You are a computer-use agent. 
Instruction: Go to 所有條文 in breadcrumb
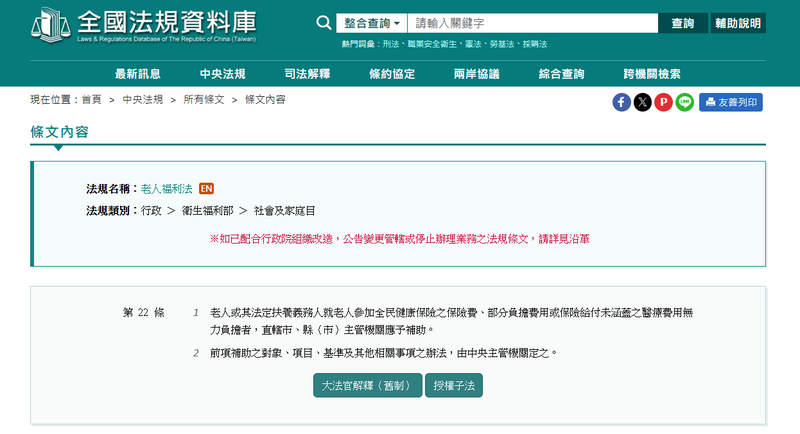[204, 99]
